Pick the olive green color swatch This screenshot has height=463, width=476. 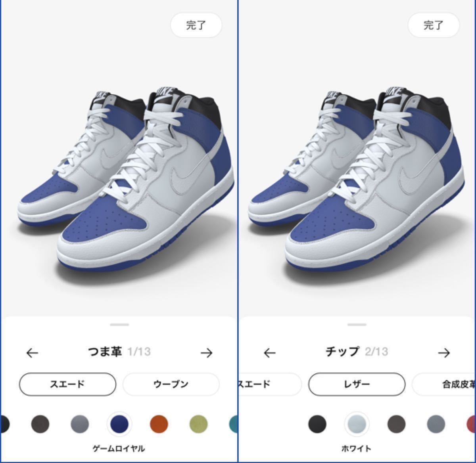198,424
